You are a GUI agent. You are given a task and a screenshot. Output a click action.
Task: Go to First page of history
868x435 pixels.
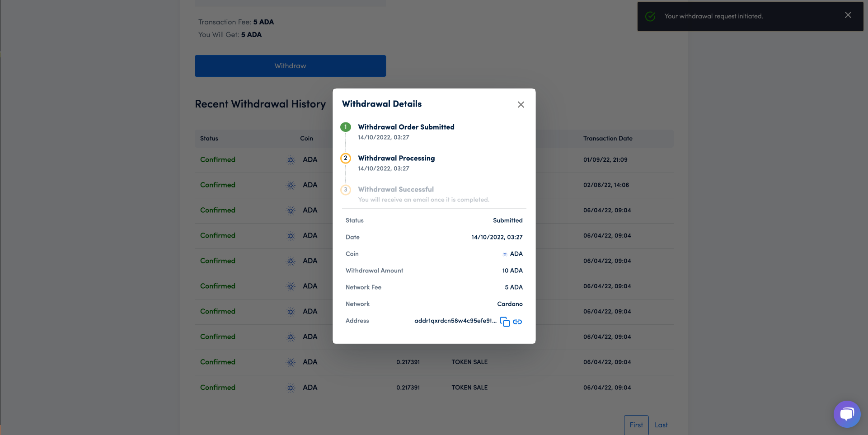pyautogui.click(x=636, y=425)
